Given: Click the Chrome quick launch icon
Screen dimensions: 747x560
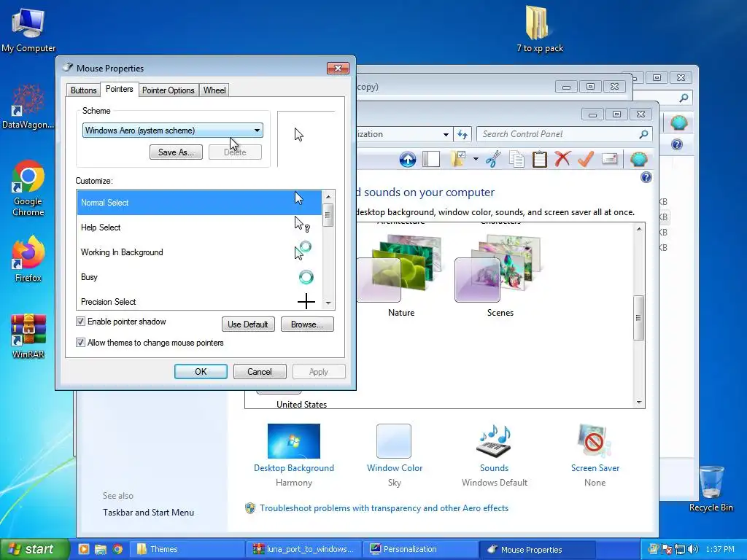Looking at the screenshot, I should point(117,549).
